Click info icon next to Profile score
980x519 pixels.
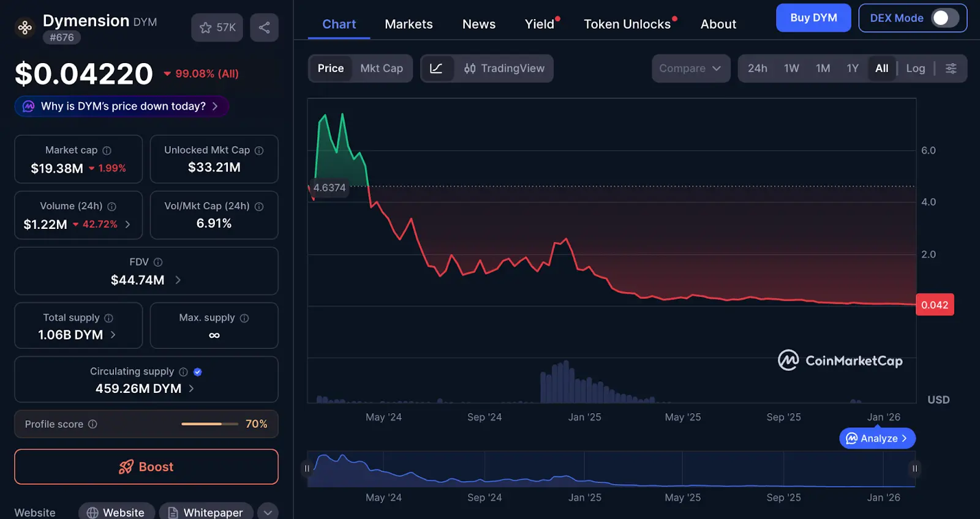92,424
